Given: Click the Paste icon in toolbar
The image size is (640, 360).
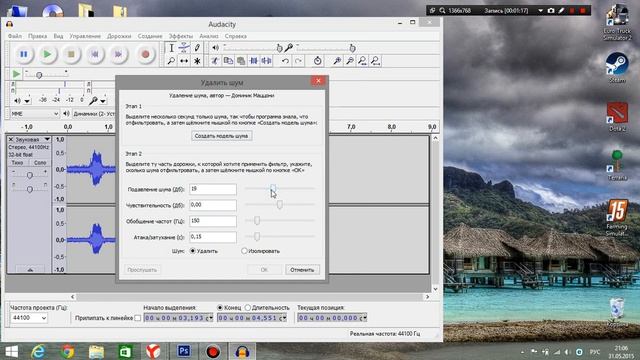Looking at the screenshot, I should [241, 61].
